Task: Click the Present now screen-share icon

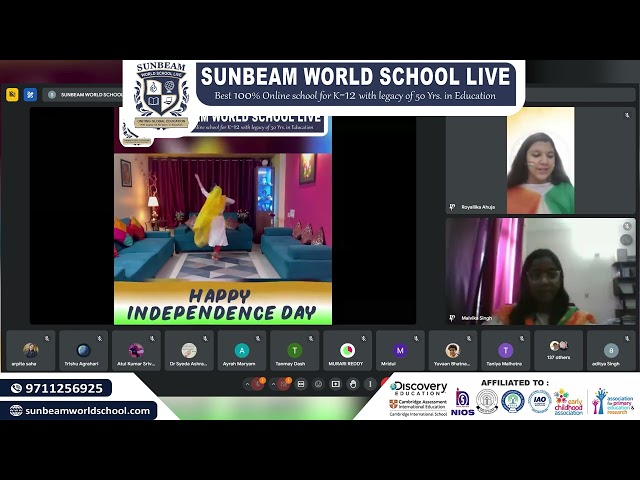Action: pos(336,384)
